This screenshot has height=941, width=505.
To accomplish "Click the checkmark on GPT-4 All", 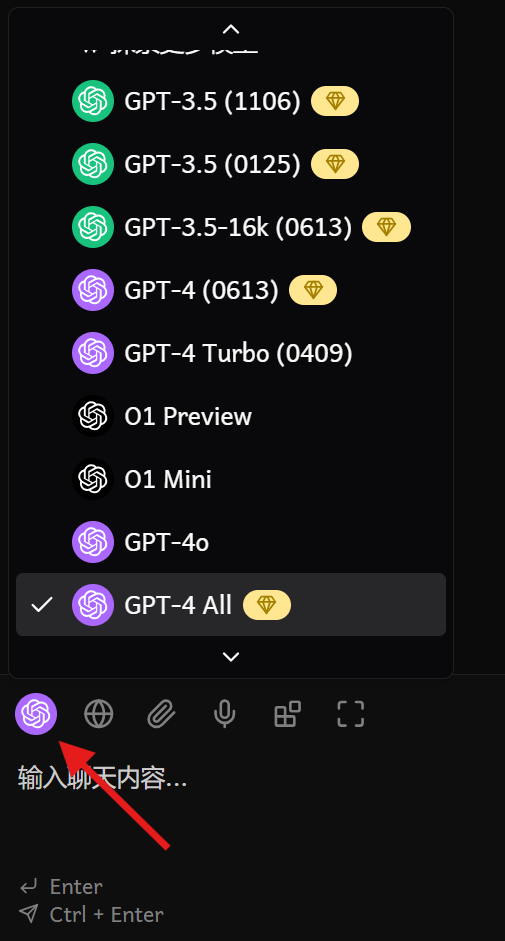I will pos(41,604).
